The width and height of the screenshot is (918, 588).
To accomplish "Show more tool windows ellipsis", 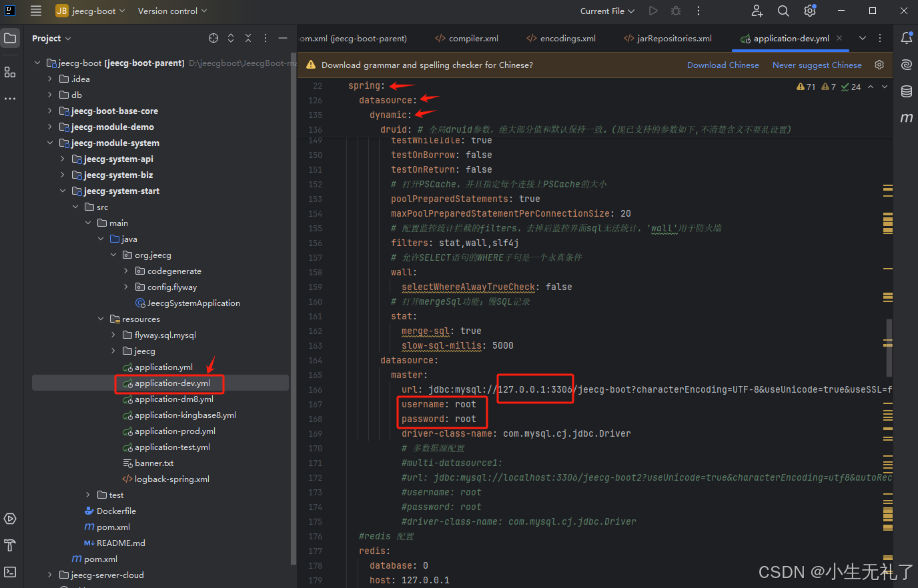I will tap(10, 99).
